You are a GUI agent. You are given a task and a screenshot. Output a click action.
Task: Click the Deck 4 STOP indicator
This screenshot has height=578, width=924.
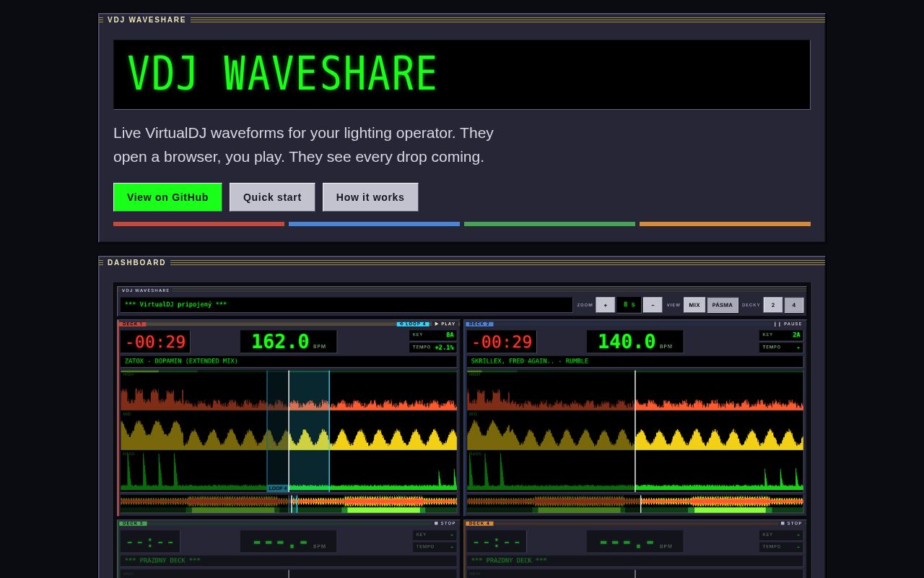click(x=792, y=523)
